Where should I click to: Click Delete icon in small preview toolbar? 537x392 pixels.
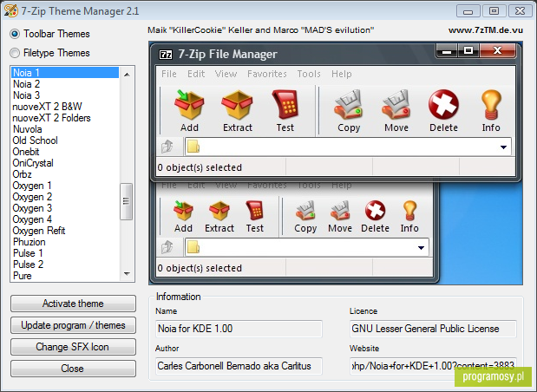[x=375, y=211]
